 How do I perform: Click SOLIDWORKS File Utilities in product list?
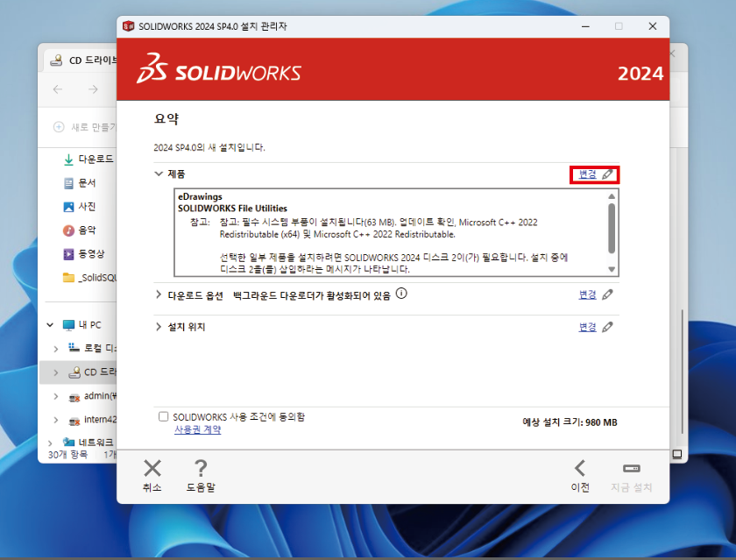(x=232, y=209)
